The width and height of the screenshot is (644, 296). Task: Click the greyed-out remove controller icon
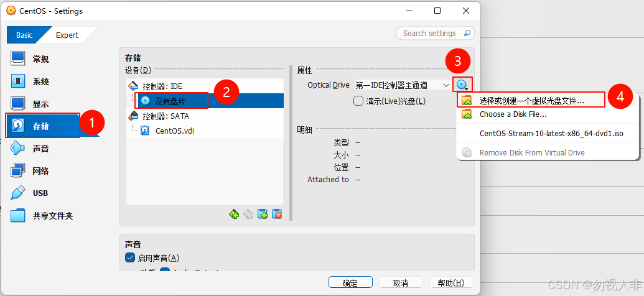coord(248,214)
